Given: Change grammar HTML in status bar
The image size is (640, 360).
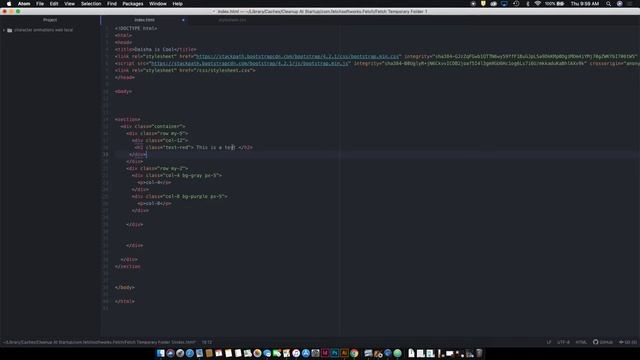Looking at the screenshot, I should pyautogui.click(x=581, y=342).
